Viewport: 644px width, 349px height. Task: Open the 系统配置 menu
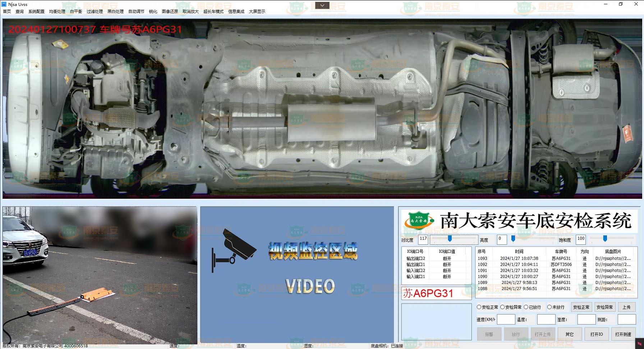(x=36, y=12)
